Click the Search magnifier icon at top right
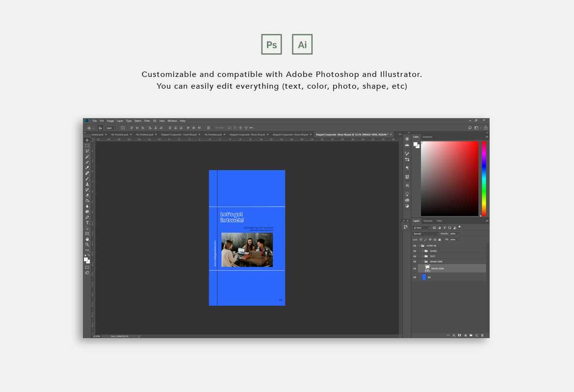The width and height of the screenshot is (574, 392). [470, 128]
